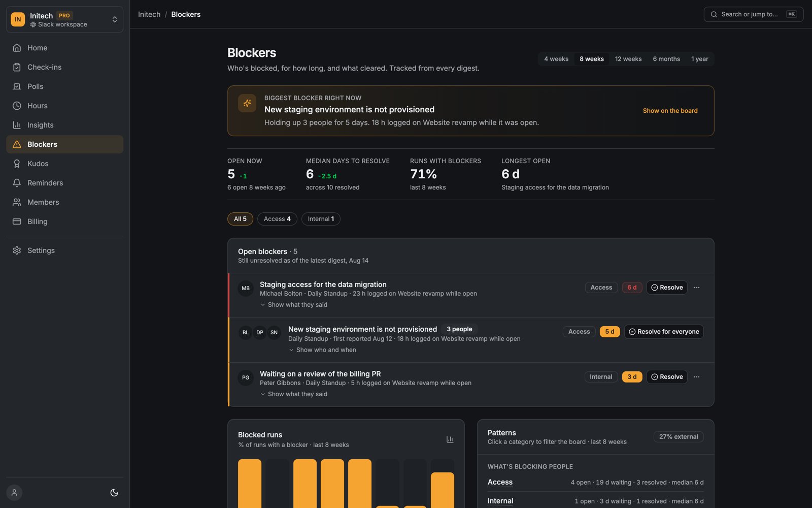Click Show on the board link
Screen dimensions: 812x508
pos(670,111)
